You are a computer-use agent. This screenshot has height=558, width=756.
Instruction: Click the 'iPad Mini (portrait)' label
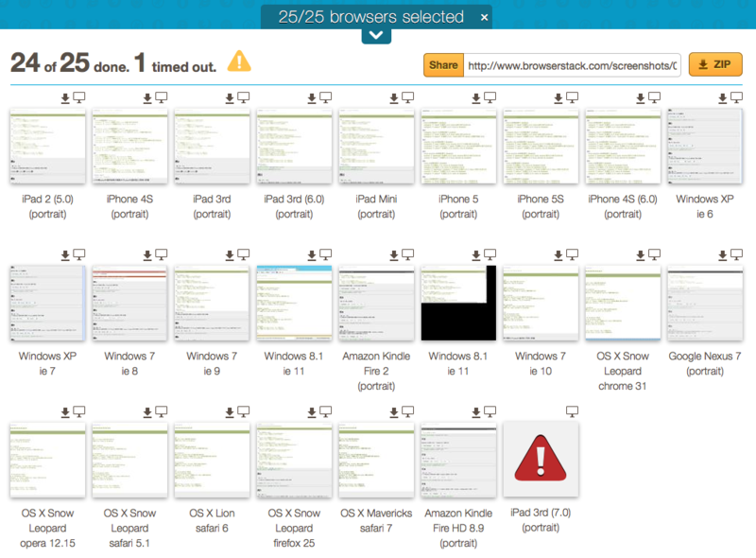pyautogui.click(x=376, y=206)
